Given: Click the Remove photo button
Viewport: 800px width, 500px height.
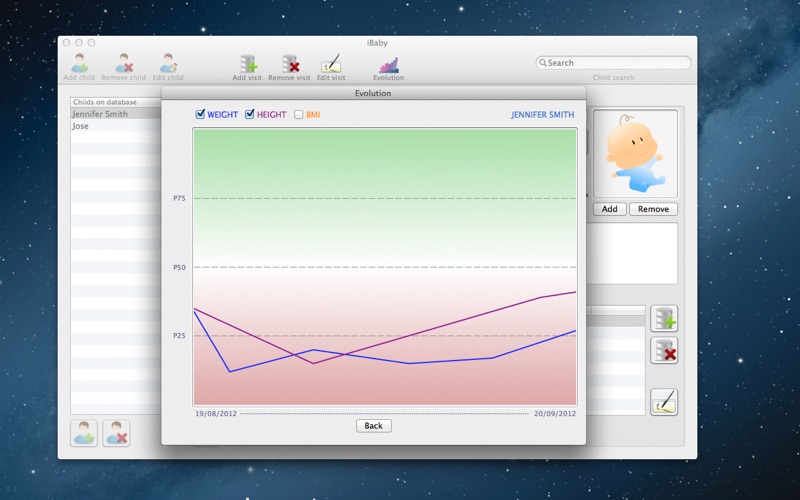Looking at the screenshot, I should click(653, 209).
